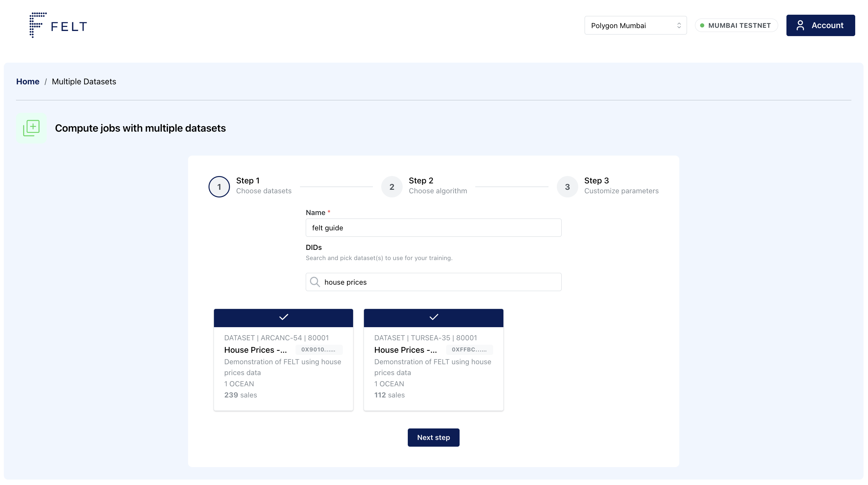
Task: Click 1 OCEAN price in TURSEA-35 card
Action: pyautogui.click(x=389, y=384)
